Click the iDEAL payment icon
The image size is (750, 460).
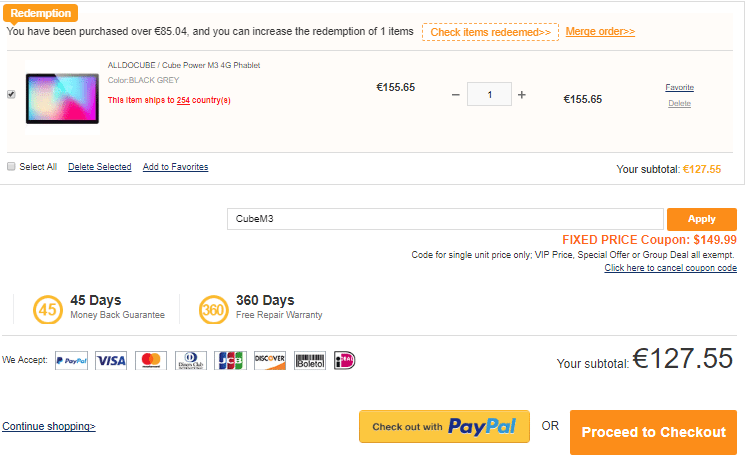pyautogui.click(x=345, y=360)
